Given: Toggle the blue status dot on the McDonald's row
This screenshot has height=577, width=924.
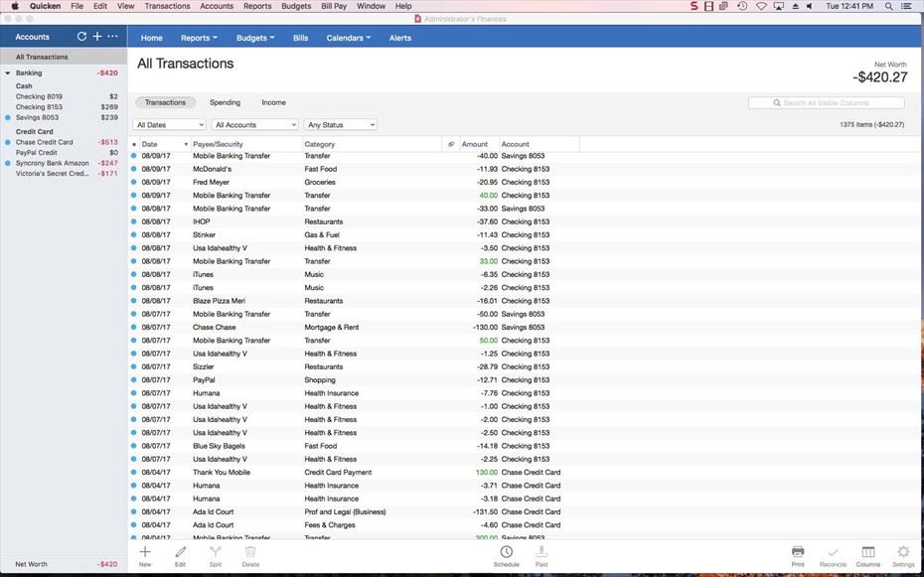Looking at the screenshot, I should (134, 169).
